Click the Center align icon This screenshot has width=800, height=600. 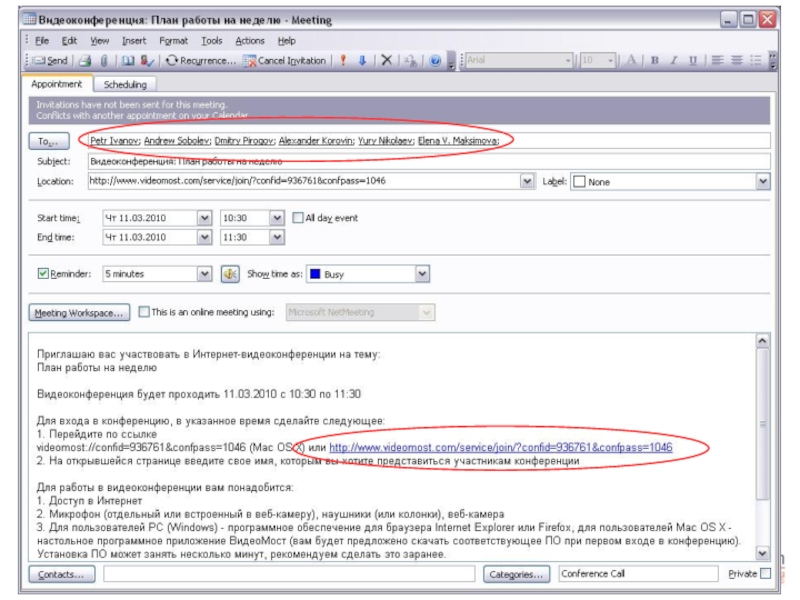tap(736, 60)
